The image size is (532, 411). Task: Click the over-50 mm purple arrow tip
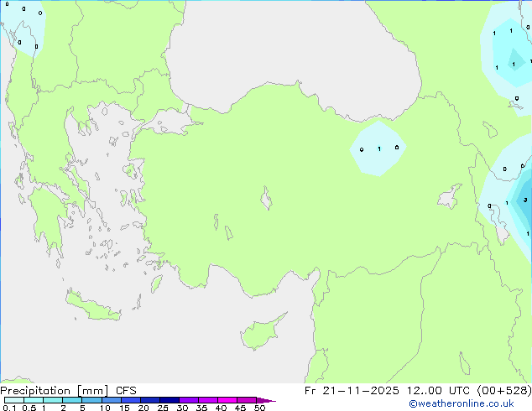tap(266, 400)
